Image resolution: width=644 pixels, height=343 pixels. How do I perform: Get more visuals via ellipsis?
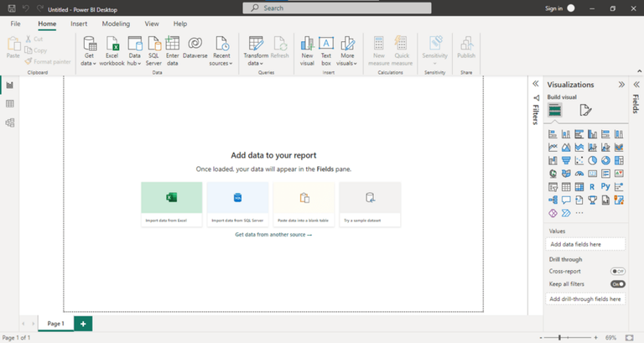pyautogui.click(x=579, y=213)
